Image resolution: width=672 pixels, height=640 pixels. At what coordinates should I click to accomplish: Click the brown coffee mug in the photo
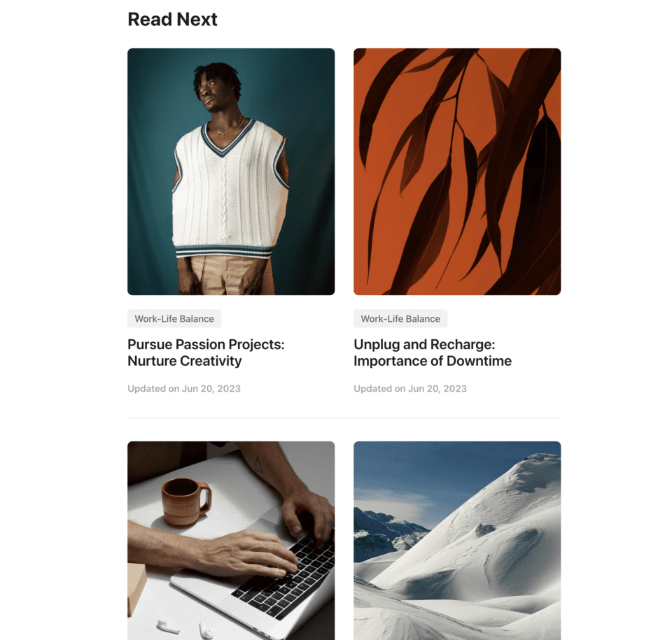[x=185, y=502]
